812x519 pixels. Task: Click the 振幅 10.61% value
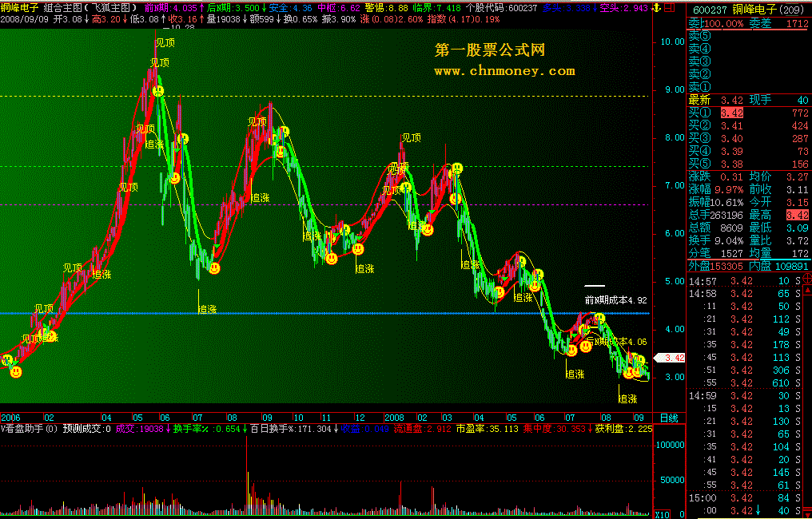click(716, 202)
